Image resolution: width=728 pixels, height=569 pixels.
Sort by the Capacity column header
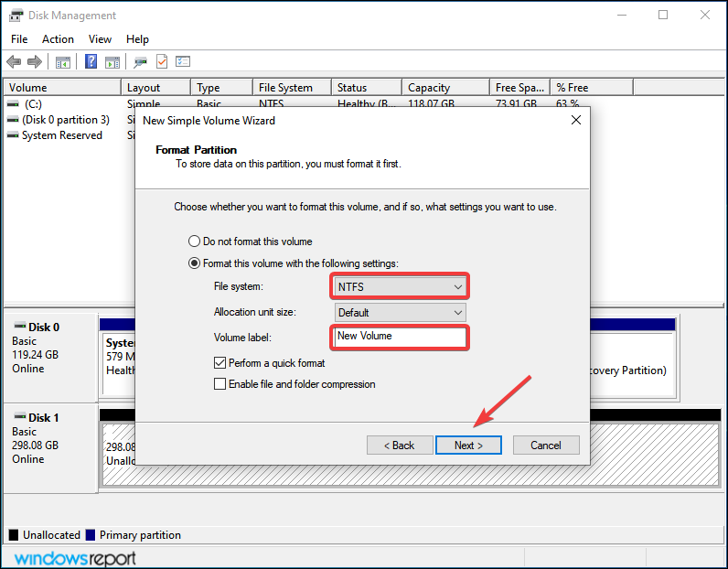445,87
